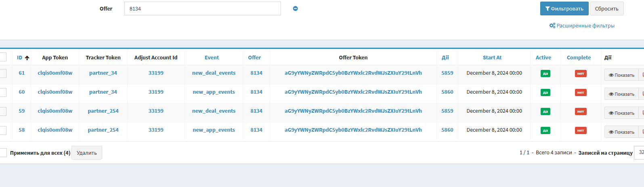Open record ID 60 link

tap(22, 92)
